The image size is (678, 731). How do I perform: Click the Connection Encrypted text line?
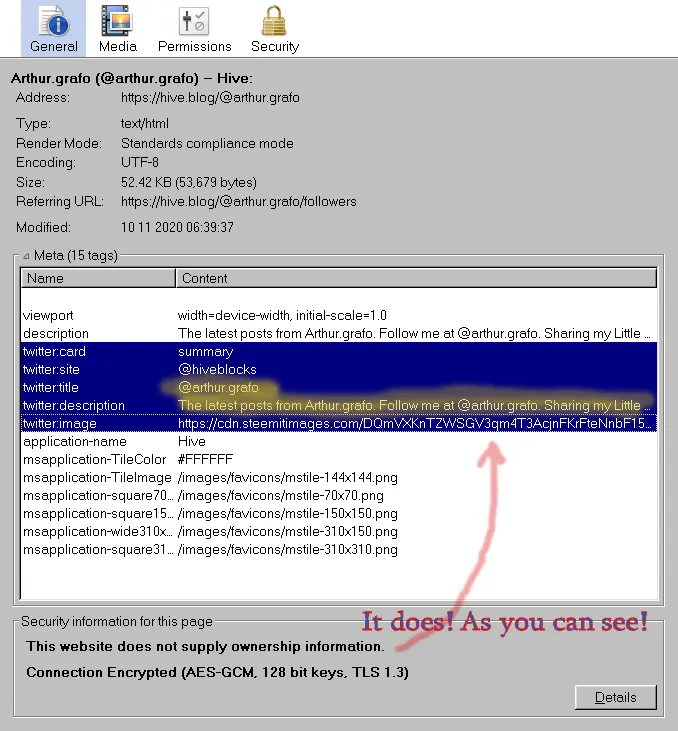tap(217, 672)
